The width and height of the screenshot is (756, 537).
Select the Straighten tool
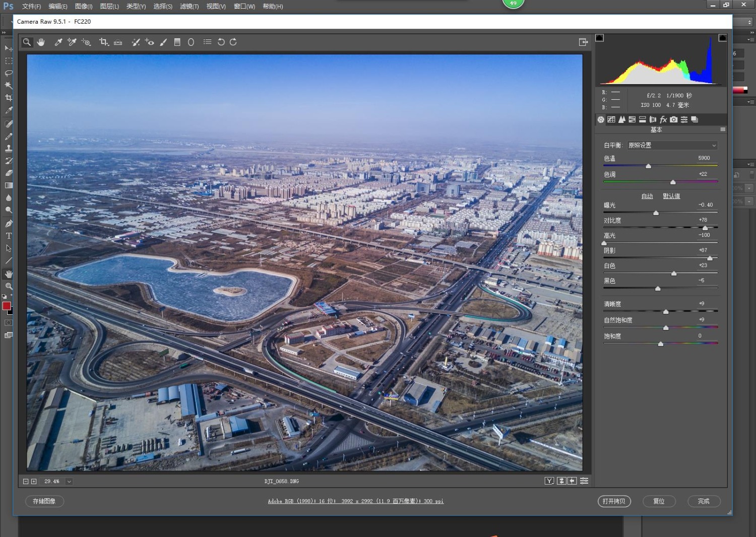click(x=118, y=42)
